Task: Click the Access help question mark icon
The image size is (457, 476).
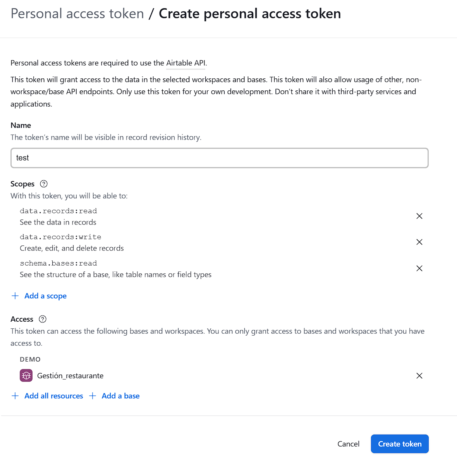Action: [43, 319]
